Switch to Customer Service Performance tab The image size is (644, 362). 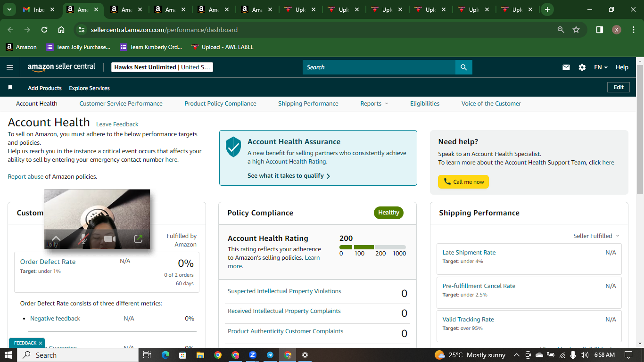pos(121,104)
